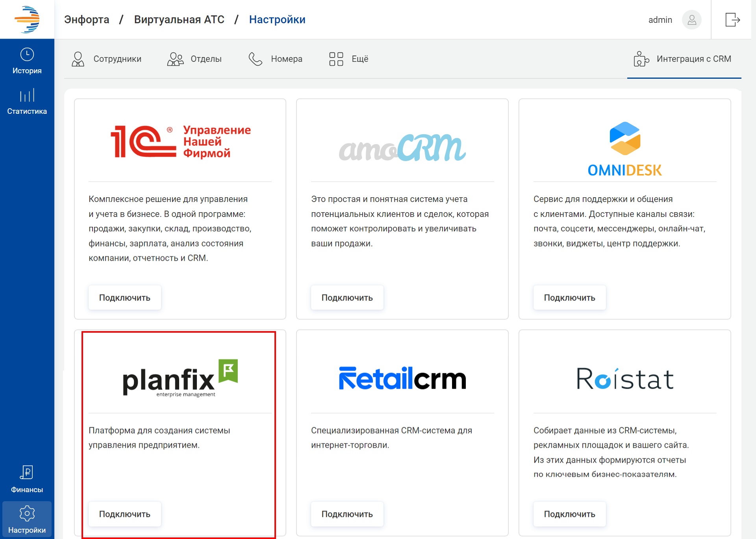Connect amoCRM integration
The image size is (756, 539).
pyautogui.click(x=347, y=298)
